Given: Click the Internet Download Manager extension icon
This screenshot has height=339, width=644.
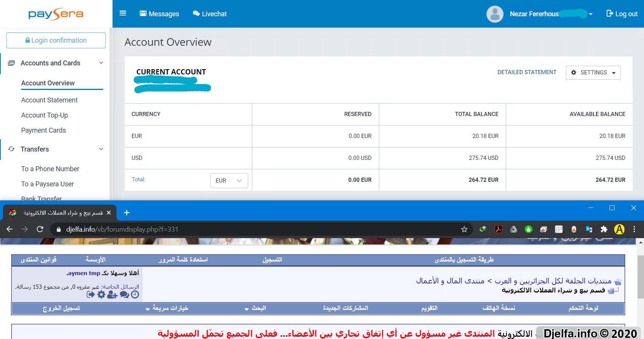Looking at the screenshot, I should tap(483, 229).
